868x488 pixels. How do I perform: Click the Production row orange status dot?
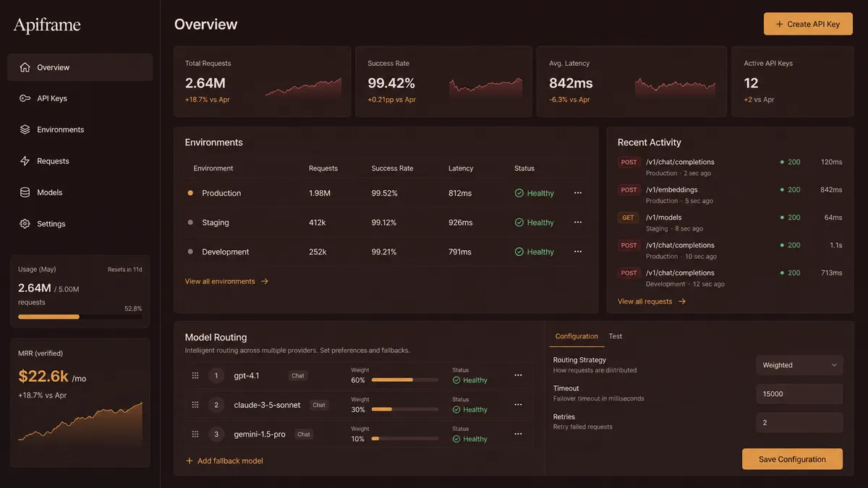coord(190,193)
